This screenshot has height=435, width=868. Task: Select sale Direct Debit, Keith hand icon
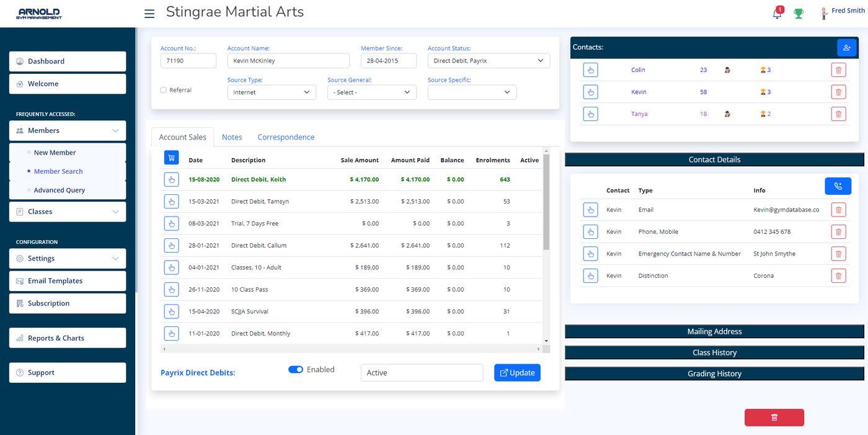pyautogui.click(x=171, y=179)
